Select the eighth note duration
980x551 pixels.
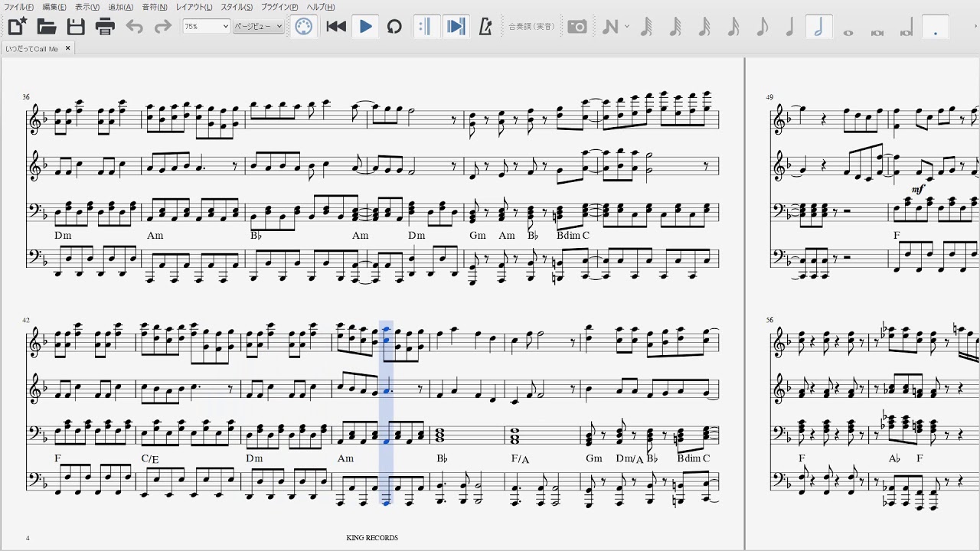coord(762,27)
